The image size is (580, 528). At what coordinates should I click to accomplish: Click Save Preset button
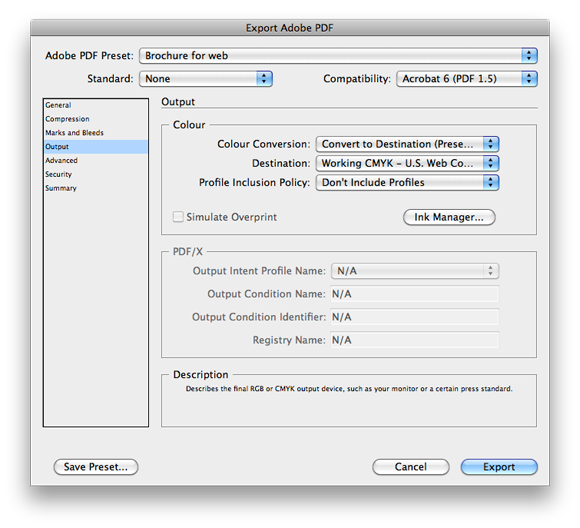pos(96,467)
